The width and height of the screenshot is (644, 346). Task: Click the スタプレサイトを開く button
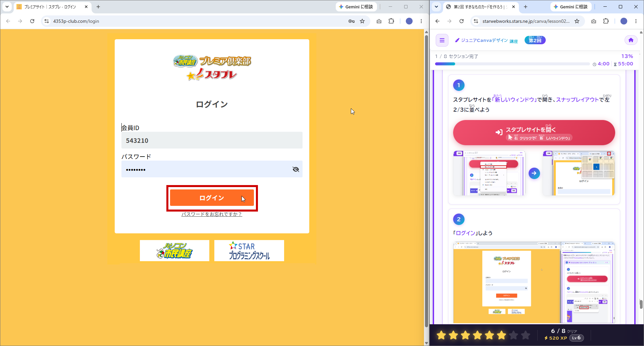point(534,132)
